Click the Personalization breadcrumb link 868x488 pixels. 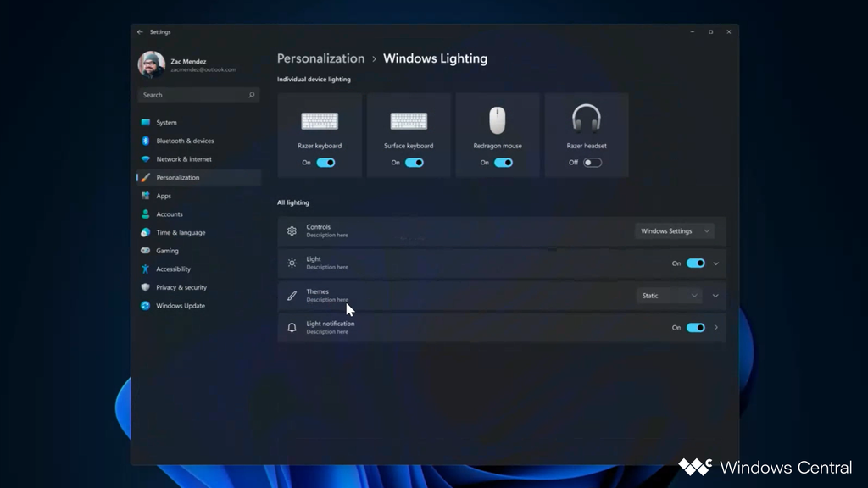click(x=320, y=58)
